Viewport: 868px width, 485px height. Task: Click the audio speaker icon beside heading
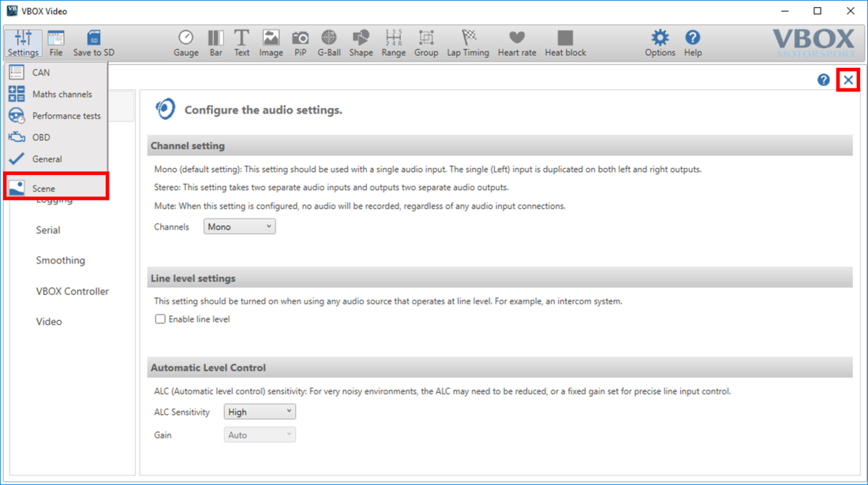tap(165, 109)
